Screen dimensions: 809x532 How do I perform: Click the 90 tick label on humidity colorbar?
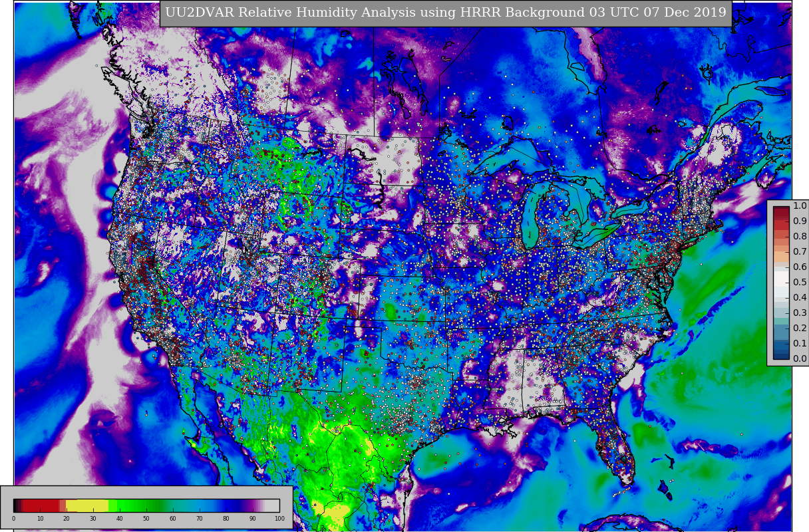253,519
